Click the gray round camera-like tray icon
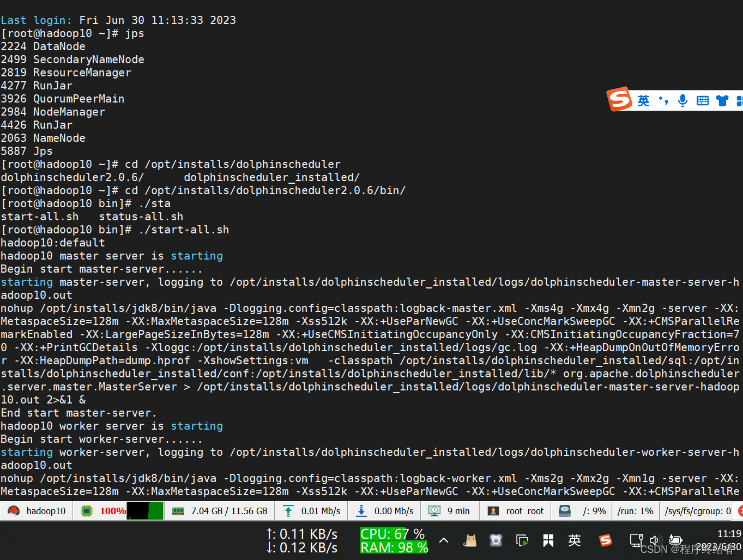The image size is (743, 560). pos(496,540)
